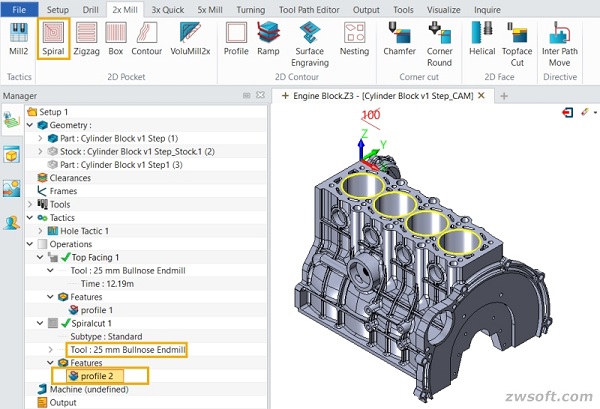This screenshot has height=409, width=600.
Task: Switch to the CAM plan manager sidebar icon
Action: click(x=11, y=121)
